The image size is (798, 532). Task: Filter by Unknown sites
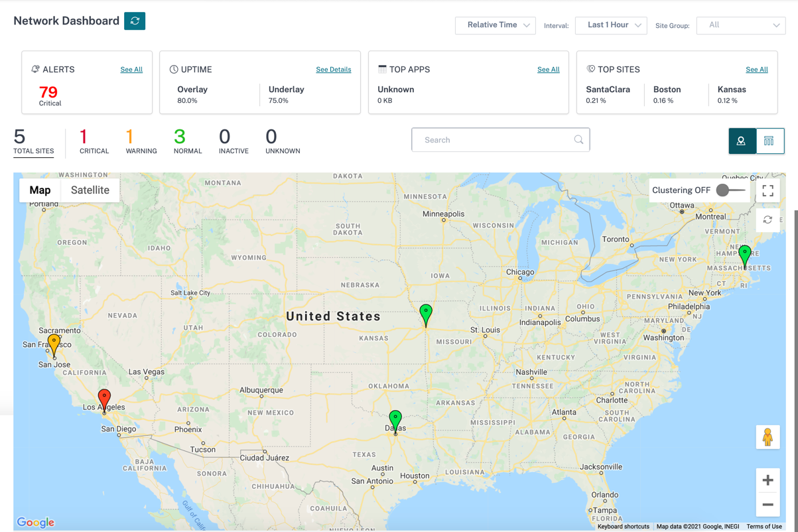click(x=283, y=142)
